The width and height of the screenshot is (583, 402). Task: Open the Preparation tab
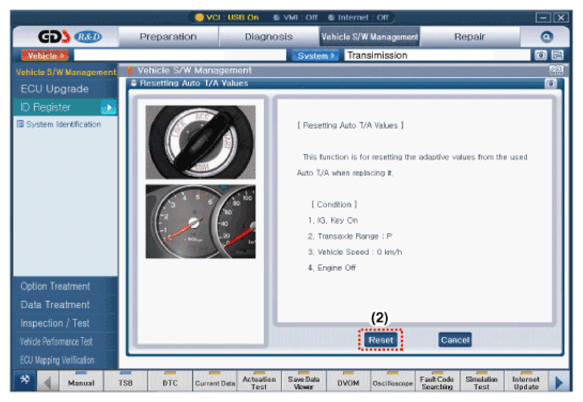coord(168,36)
